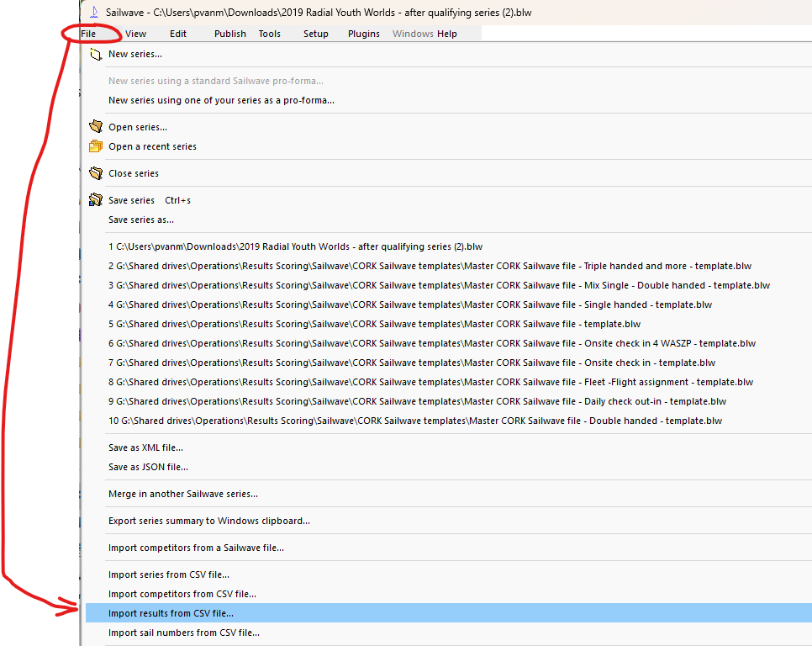Open recent file 5 Master CORK template

(x=374, y=325)
